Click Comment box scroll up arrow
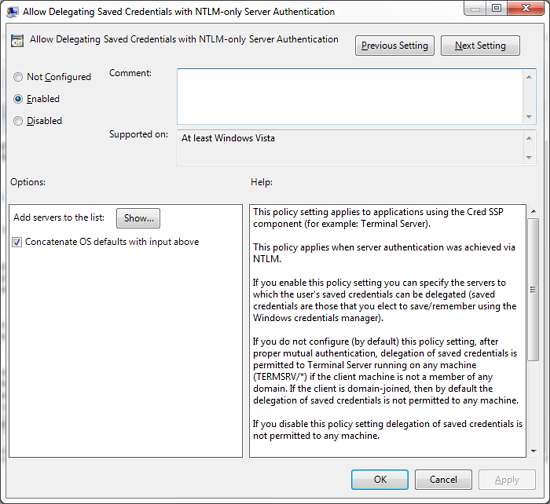Image resolution: width=550 pixels, height=504 pixels. point(529,77)
